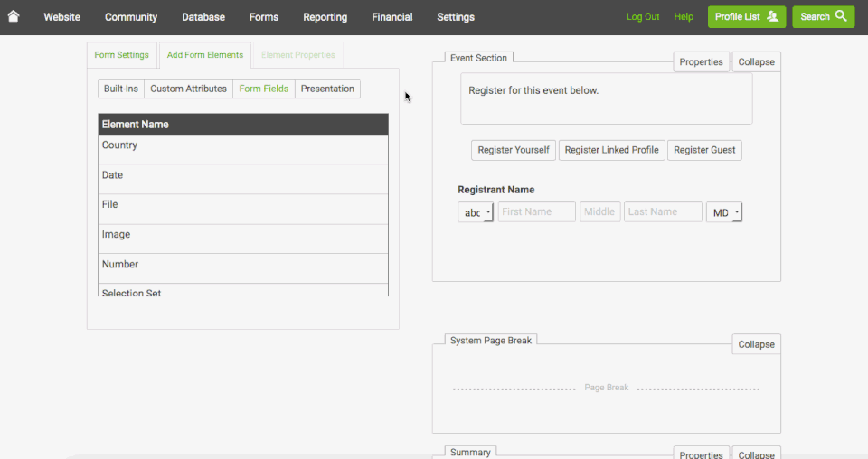Screen dimensions: 868x459
Task: Open the Database menu
Action: (203, 17)
